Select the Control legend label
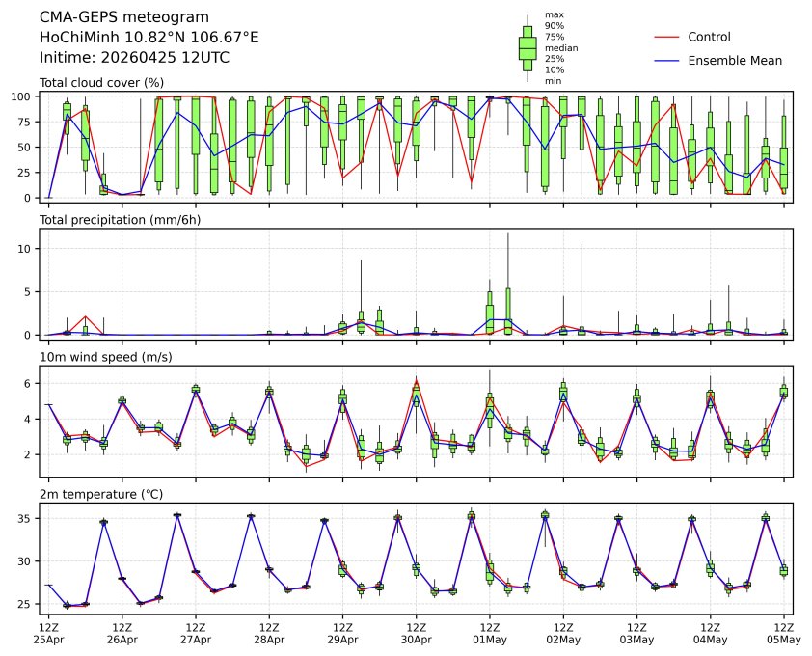 click(x=709, y=37)
